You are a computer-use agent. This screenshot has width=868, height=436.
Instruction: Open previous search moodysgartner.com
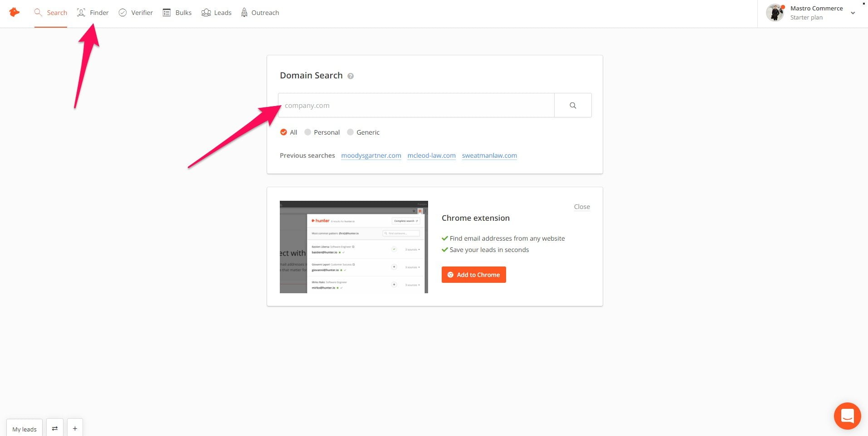click(371, 155)
